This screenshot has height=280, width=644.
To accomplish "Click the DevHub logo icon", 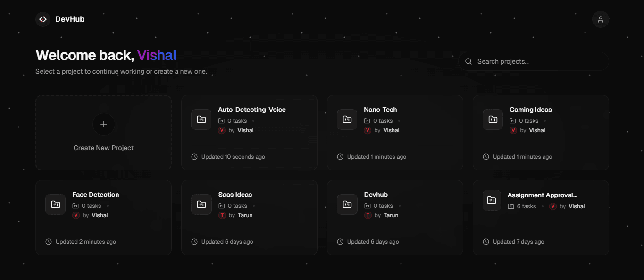I will coord(42,19).
